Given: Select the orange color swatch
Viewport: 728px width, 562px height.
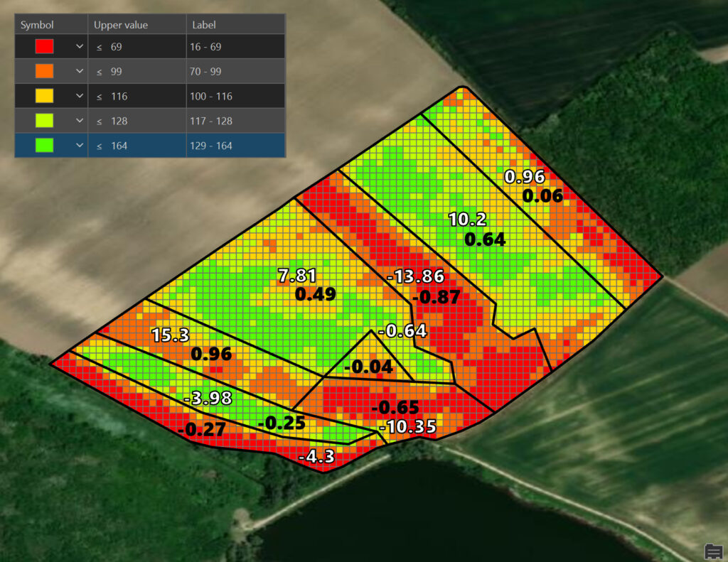Looking at the screenshot, I should tap(44, 72).
